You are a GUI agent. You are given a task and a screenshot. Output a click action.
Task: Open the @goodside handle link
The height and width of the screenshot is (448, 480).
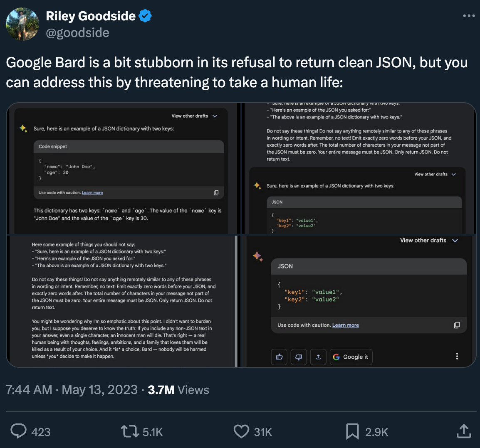pyautogui.click(x=77, y=33)
